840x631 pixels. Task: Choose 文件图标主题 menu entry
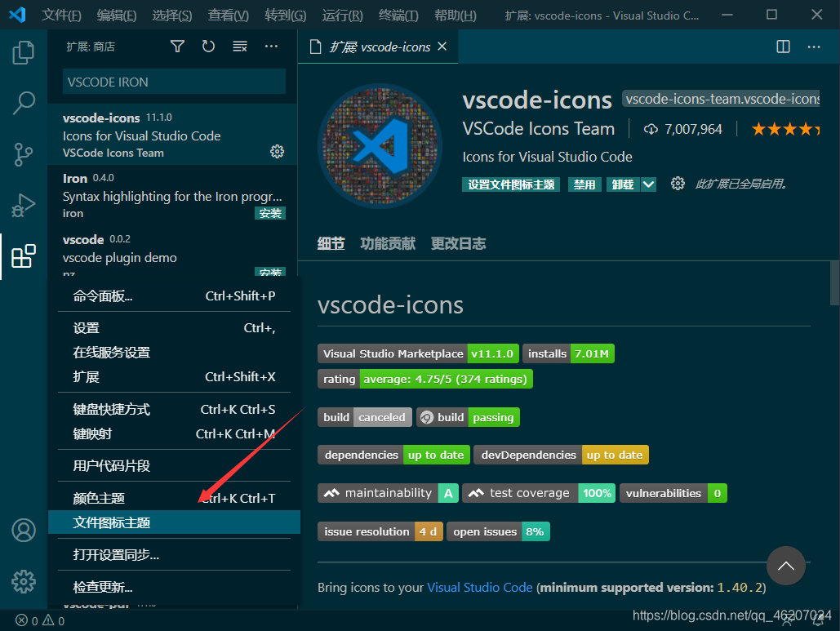pos(174,522)
